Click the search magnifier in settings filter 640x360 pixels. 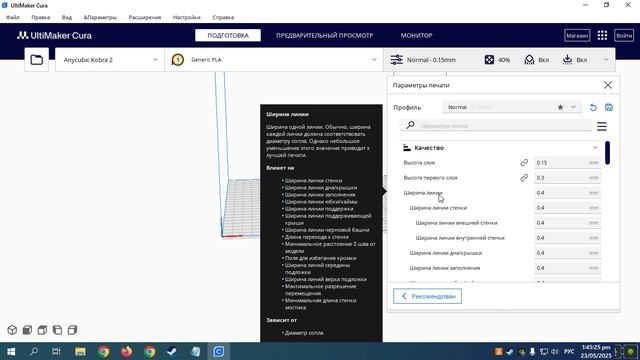click(411, 125)
